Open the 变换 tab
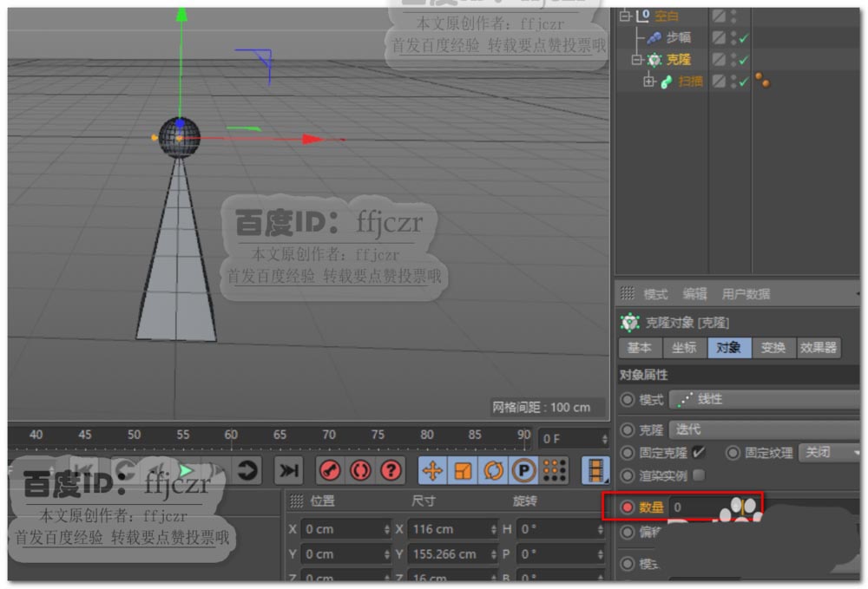Screen dimensions: 868x589 pos(773,347)
